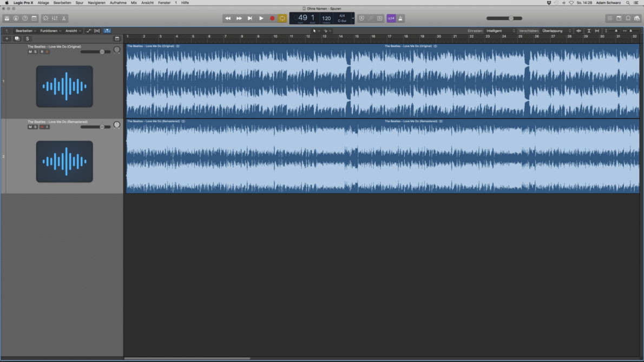Adjust the master volume slider
The image size is (644, 362).
[504, 18]
